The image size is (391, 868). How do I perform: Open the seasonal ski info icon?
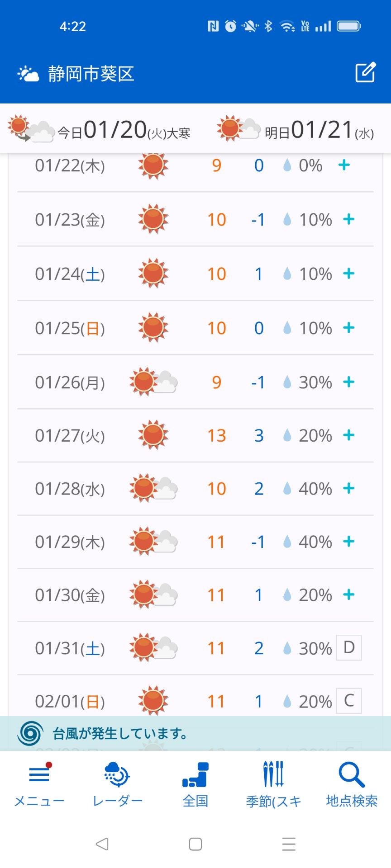(x=273, y=774)
